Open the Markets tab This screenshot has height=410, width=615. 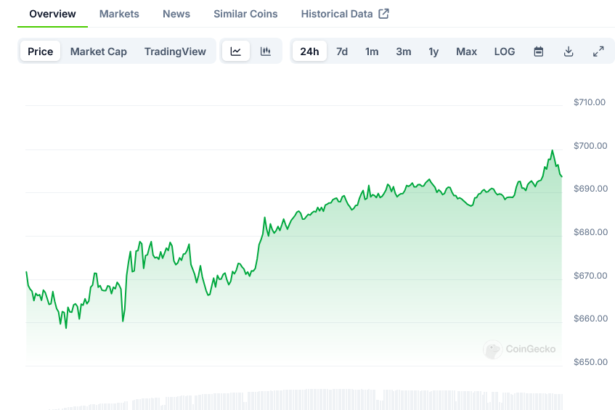tap(119, 14)
